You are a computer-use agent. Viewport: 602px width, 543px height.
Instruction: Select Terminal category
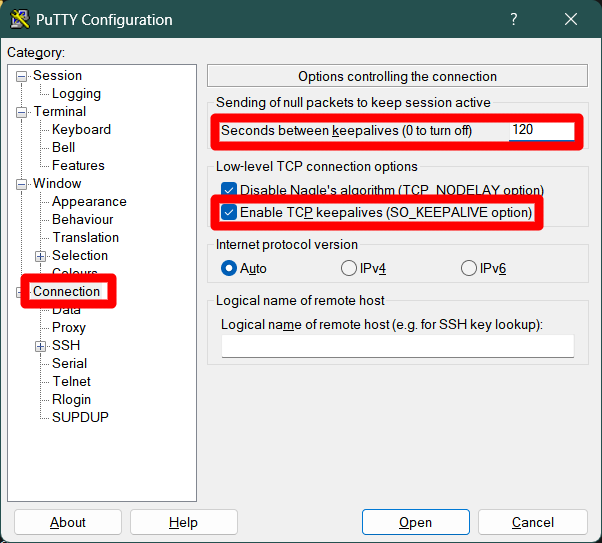[x=60, y=111]
